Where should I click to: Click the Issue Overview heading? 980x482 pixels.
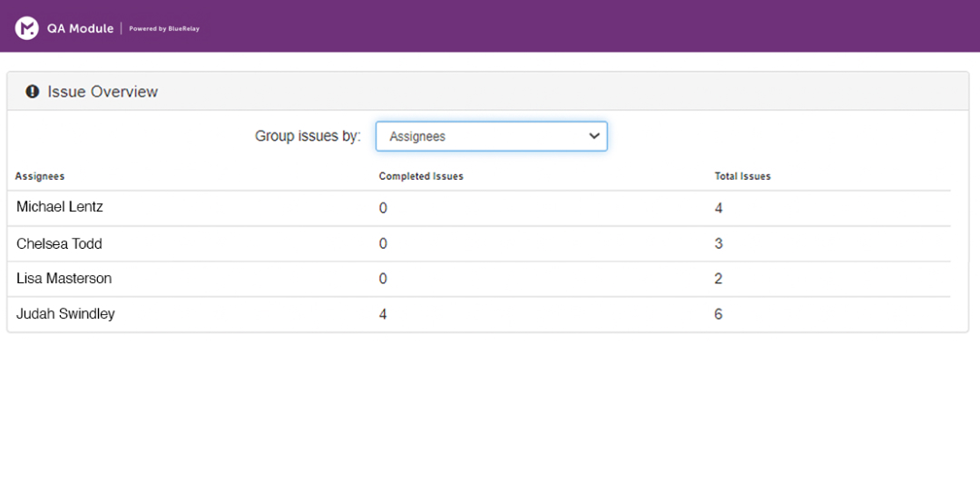point(103,92)
